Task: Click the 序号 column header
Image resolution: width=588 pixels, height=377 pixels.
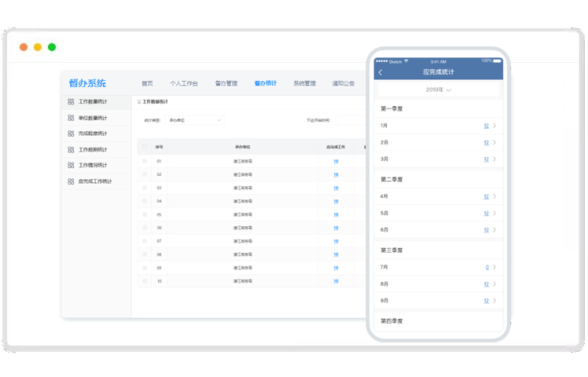Action: [159, 147]
